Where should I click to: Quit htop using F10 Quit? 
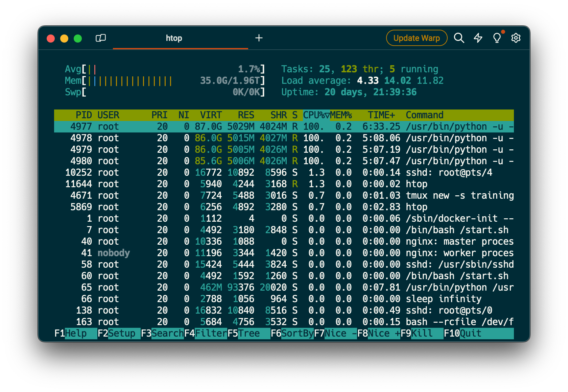pyautogui.click(x=463, y=333)
